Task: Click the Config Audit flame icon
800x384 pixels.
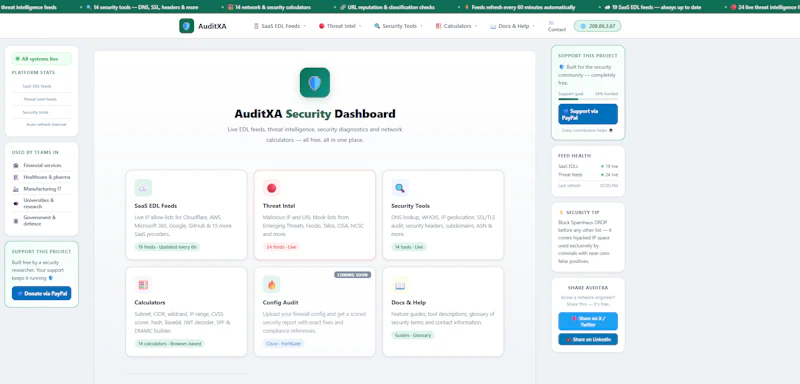Action: [x=271, y=285]
